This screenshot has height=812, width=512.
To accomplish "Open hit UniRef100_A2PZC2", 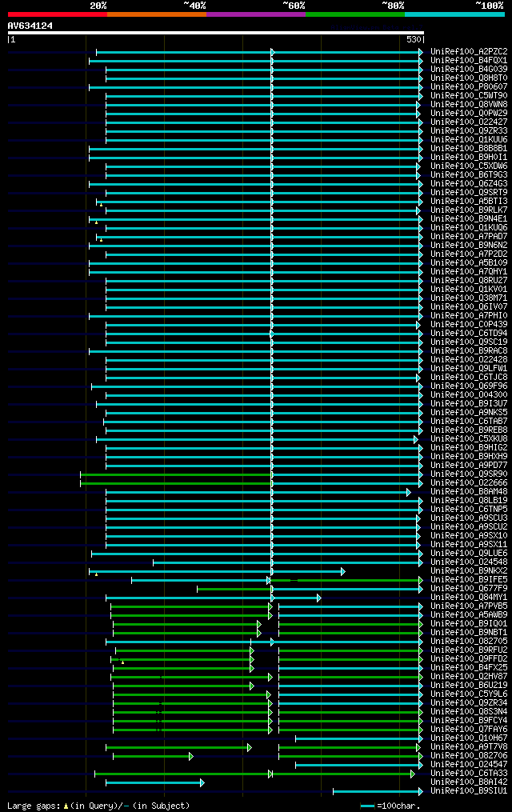I will (x=469, y=52).
